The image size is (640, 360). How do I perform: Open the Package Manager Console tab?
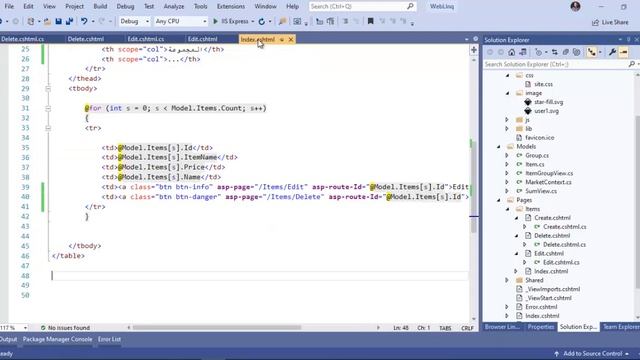pyautogui.click(x=58, y=339)
